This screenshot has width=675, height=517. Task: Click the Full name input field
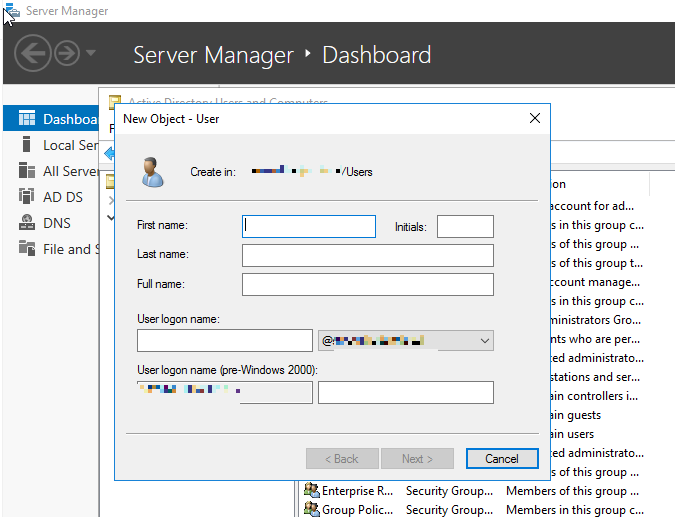click(x=368, y=285)
